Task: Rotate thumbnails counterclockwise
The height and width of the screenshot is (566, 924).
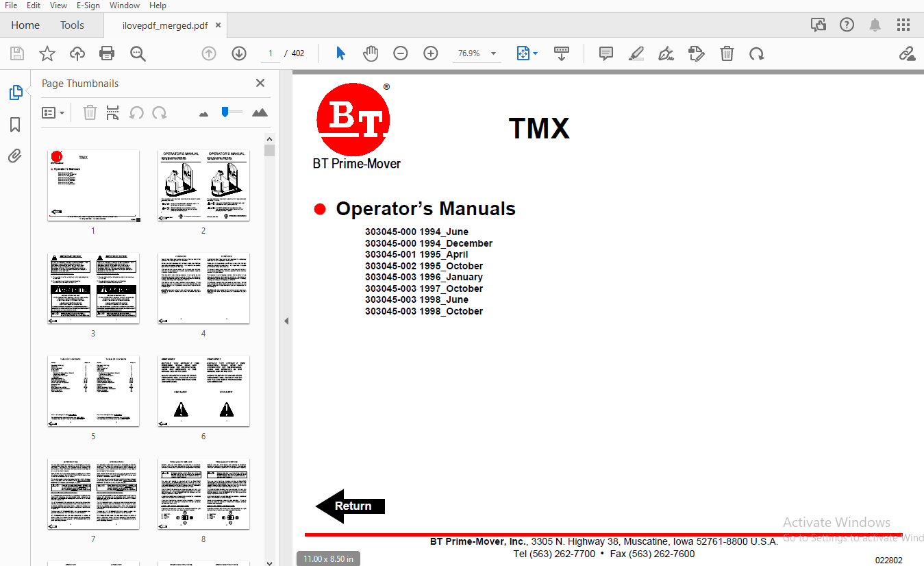Action: (136, 112)
